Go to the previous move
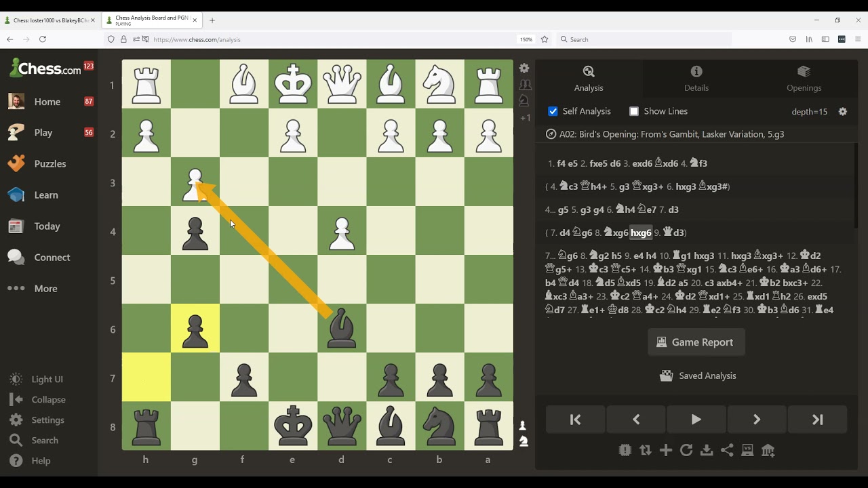The height and width of the screenshot is (488, 868). (636, 420)
